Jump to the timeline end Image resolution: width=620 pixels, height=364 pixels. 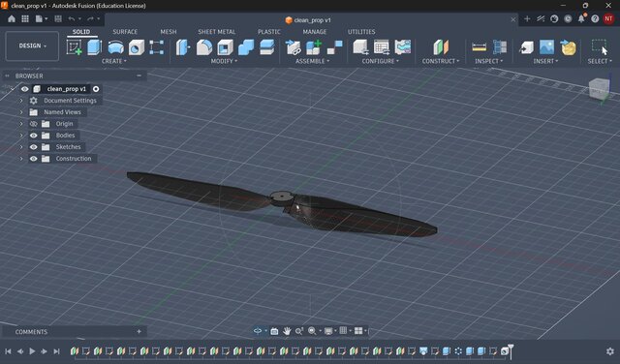56,351
